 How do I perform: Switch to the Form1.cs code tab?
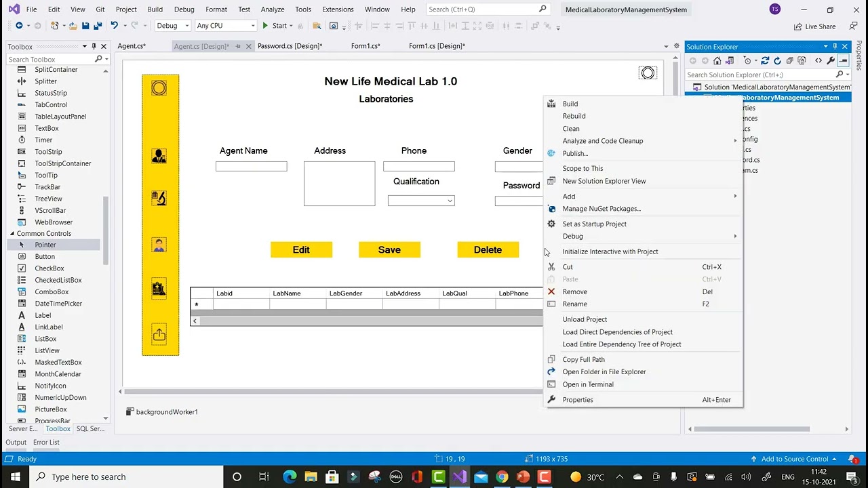coord(365,46)
